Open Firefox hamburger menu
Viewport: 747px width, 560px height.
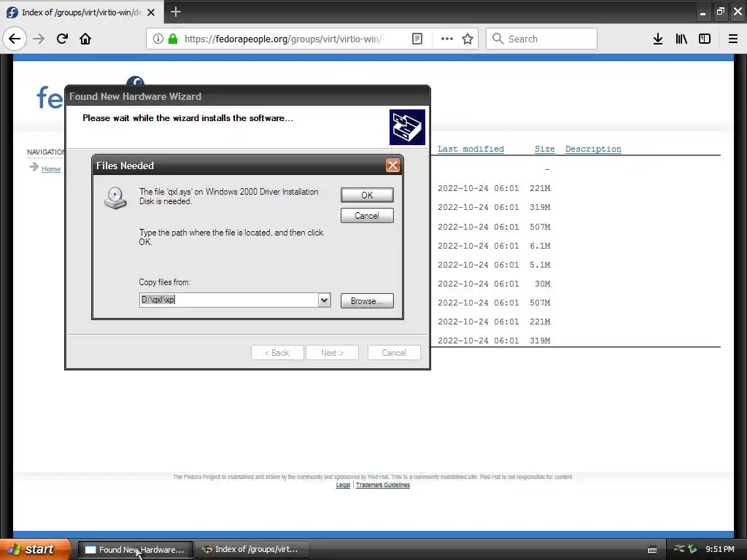733,39
